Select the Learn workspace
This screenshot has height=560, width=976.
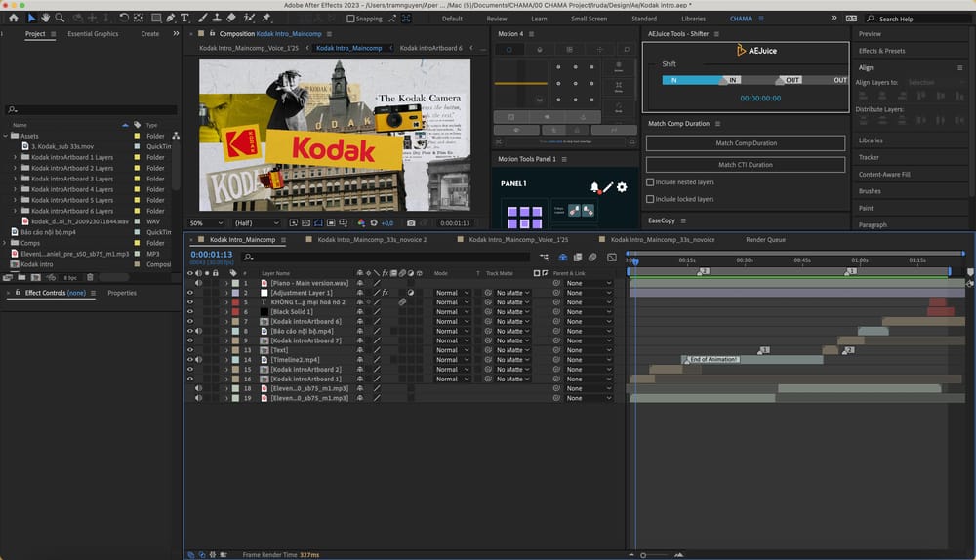(539, 19)
